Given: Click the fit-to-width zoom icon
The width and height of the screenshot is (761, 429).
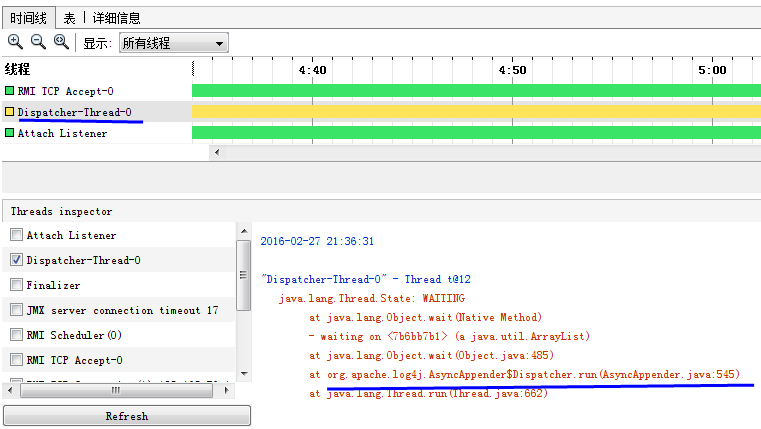Looking at the screenshot, I should tap(61, 42).
